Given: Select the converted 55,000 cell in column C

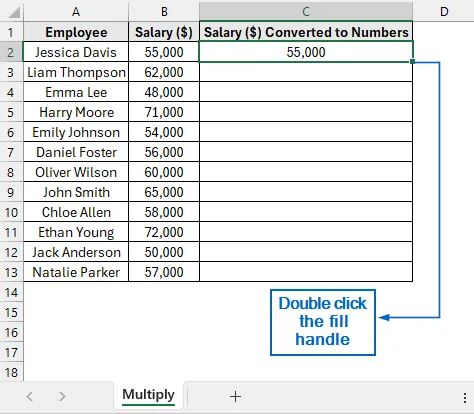Looking at the screenshot, I should (x=306, y=52).
